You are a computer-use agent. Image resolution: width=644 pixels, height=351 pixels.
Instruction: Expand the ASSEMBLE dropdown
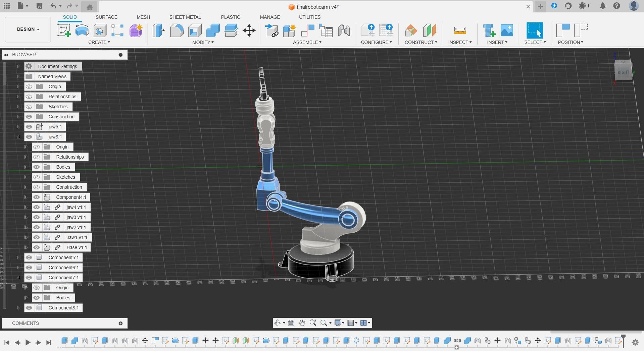pyautogui.click(x=307, y=42)
